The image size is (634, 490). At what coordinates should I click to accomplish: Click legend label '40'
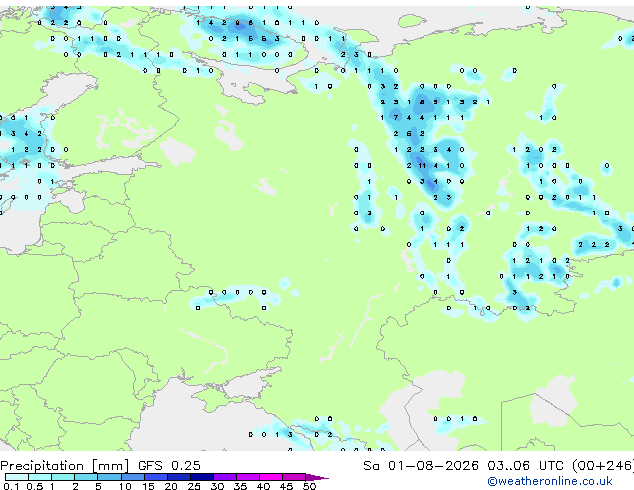(263, 486)
